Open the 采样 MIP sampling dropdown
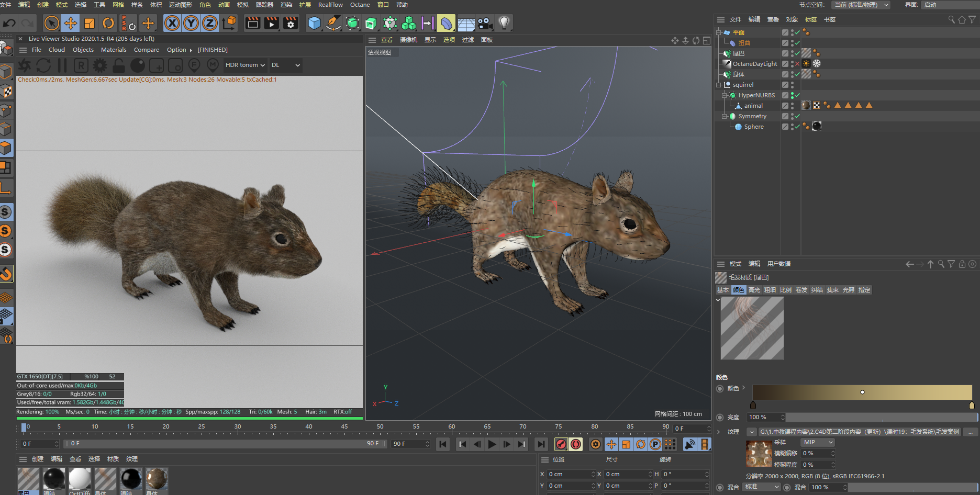This screenshot has width=980, height=495. 818,442
